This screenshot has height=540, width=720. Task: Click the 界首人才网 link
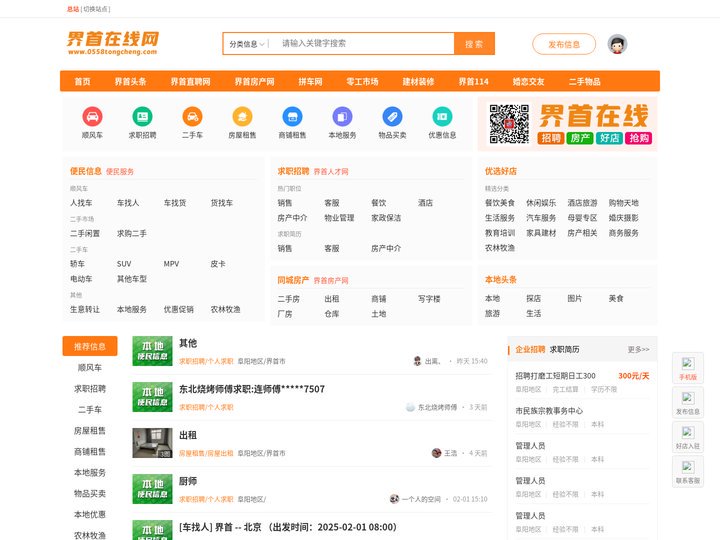pos(331,172)
